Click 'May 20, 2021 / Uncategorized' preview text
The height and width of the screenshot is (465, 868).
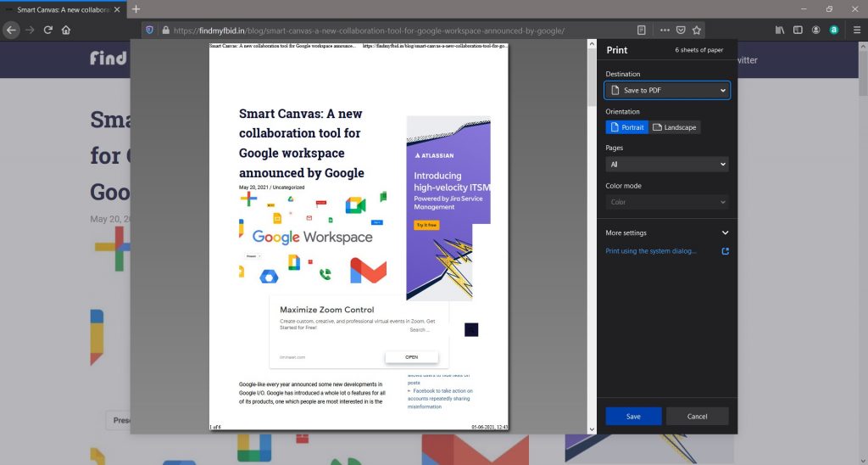point(271,188)
